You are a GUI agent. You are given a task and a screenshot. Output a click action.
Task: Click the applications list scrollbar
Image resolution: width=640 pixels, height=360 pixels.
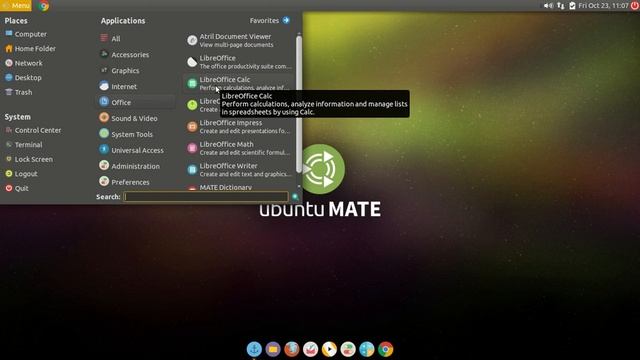299,104
